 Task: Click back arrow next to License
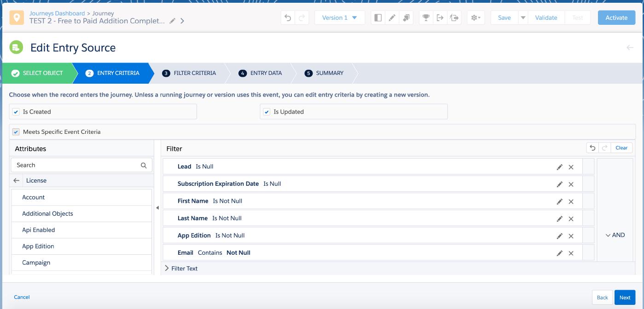[17, 181]
